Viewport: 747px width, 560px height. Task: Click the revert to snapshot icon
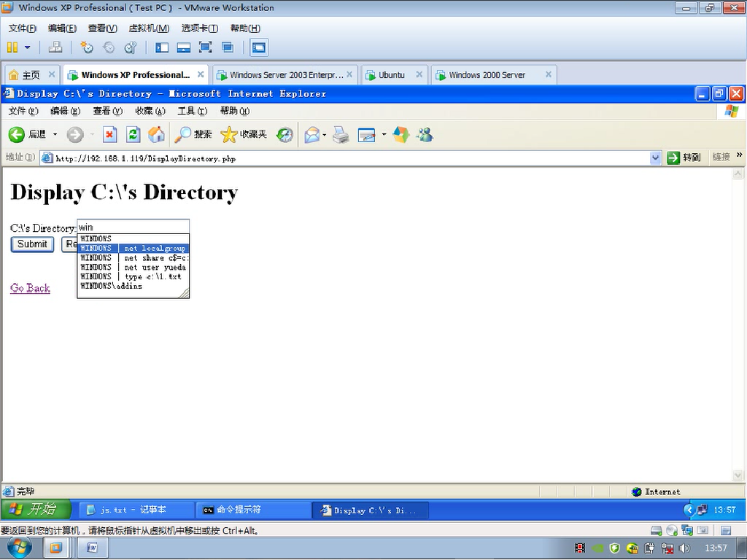[109, 47]
